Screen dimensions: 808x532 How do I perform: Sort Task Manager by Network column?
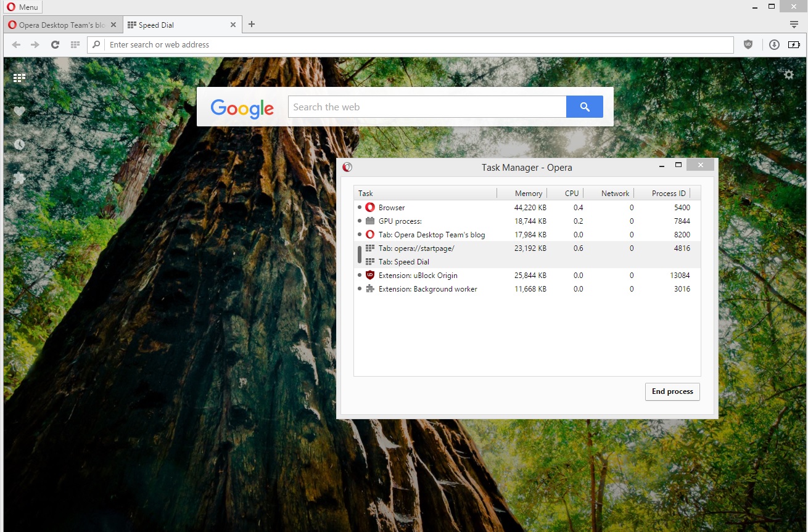pos(608,193)
